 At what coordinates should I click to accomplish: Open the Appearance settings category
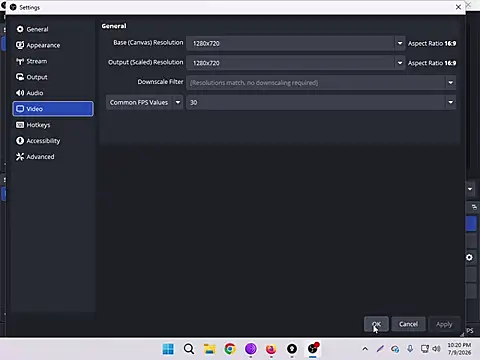[x=53, y=45]
